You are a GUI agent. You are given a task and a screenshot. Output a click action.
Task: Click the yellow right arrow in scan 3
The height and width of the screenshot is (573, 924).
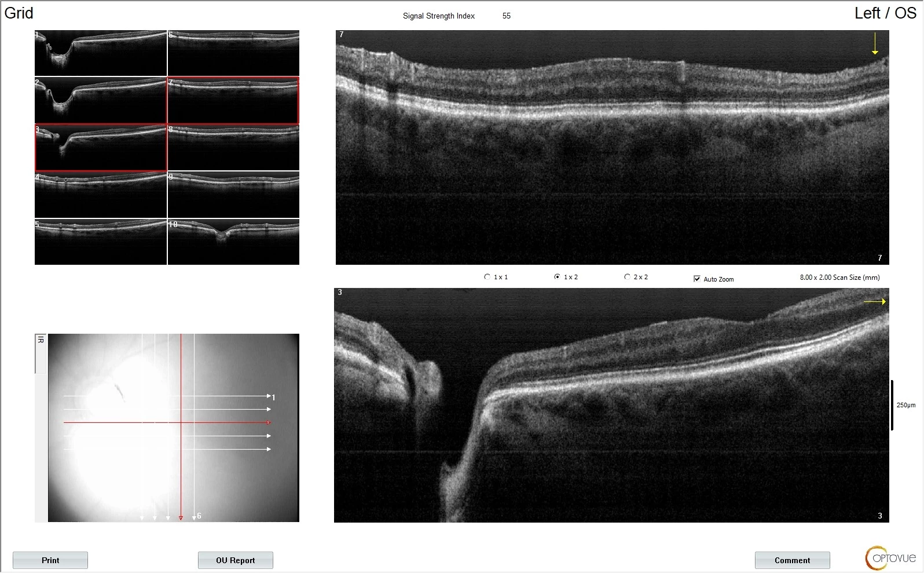875,301
